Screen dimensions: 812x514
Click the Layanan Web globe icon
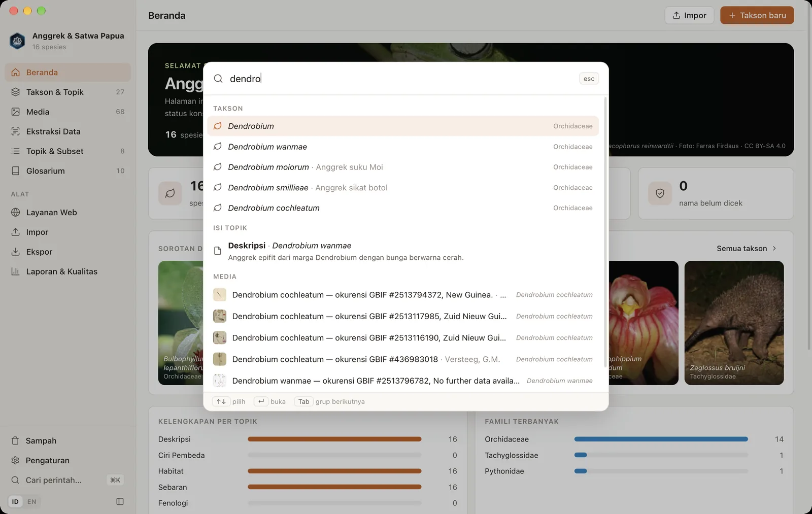[x=16, y=213]
